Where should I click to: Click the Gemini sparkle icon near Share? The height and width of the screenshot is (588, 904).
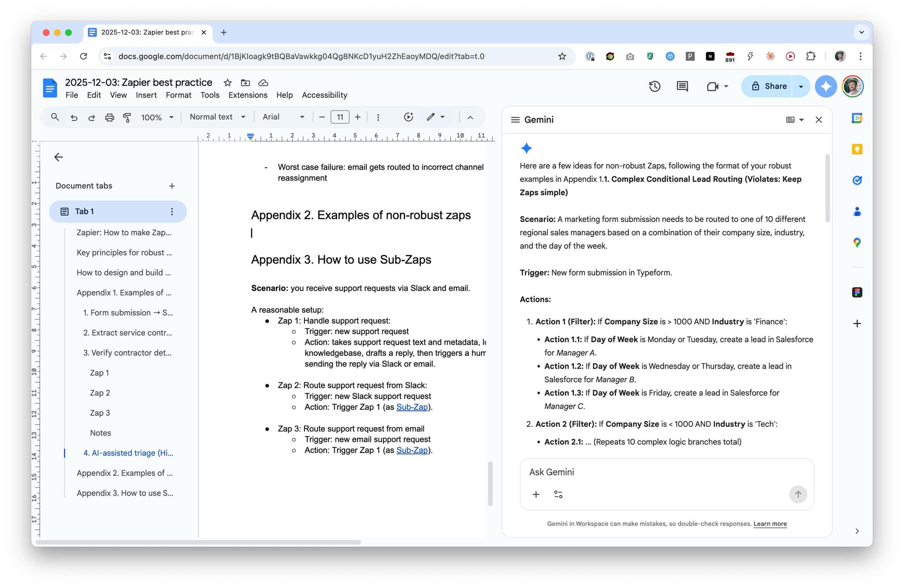click(825, 86)
